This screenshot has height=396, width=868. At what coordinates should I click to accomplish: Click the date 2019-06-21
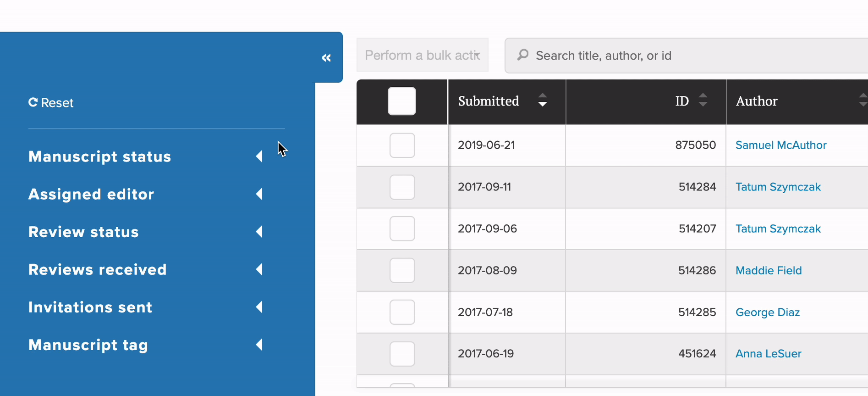[486, 145]
